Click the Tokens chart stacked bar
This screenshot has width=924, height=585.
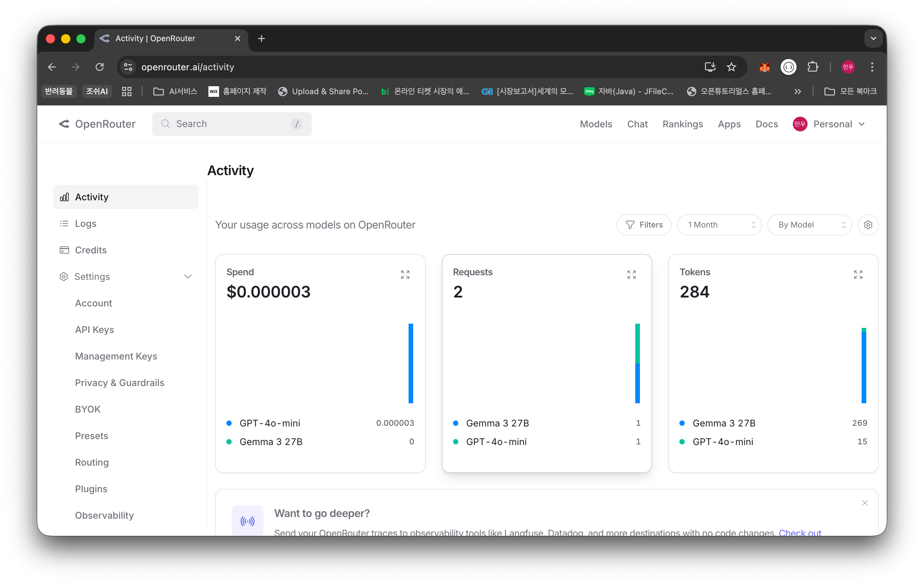coord(864,365)
